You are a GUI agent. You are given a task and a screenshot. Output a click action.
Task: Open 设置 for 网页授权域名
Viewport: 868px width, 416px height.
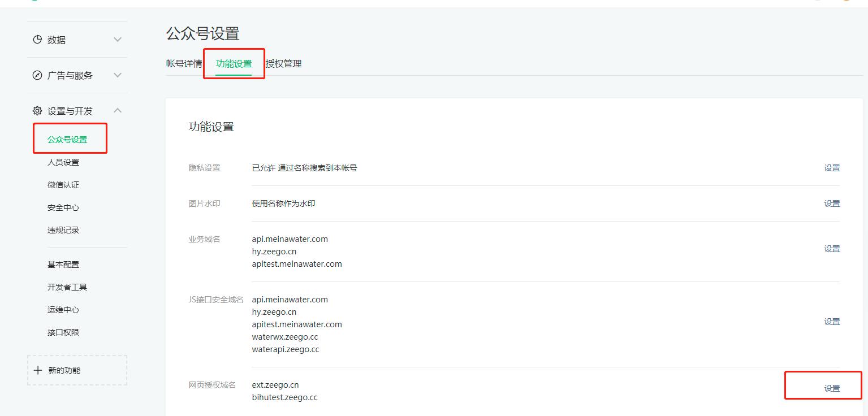click(x=832, y=388)
